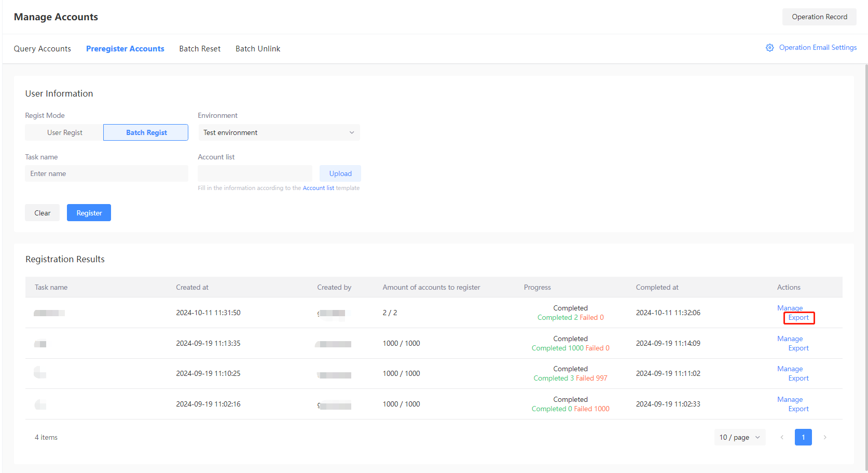This screenshot has height=473, width=868.
Task: Click the Actions column header
Action: coord(789,287)
